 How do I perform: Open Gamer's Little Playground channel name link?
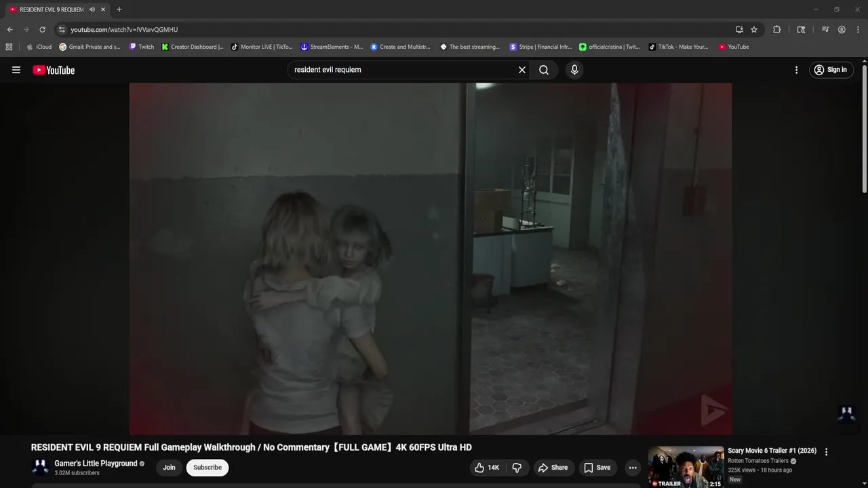96,464
